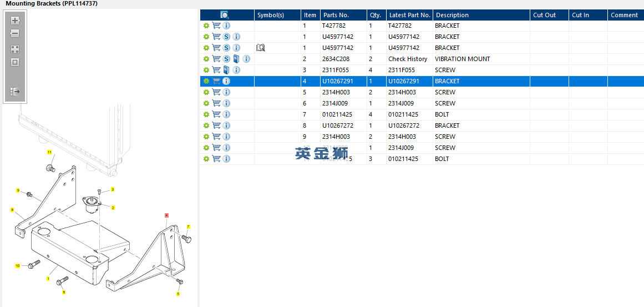
Task: Show info for item 9 screw 2314H003
Action: pos(226,137)
